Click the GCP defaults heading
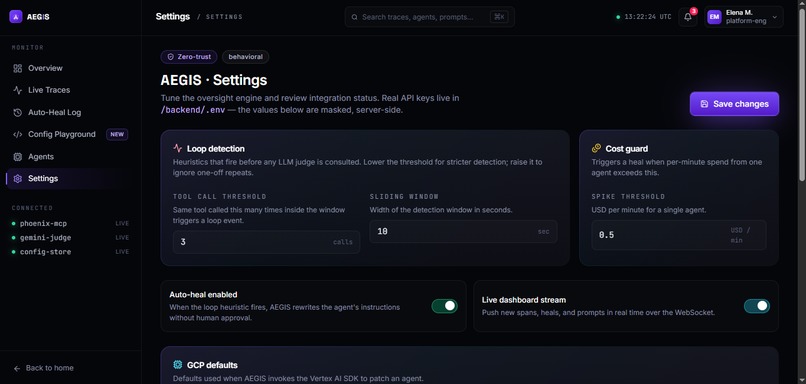The image size is (806, 384). point(212,365)
